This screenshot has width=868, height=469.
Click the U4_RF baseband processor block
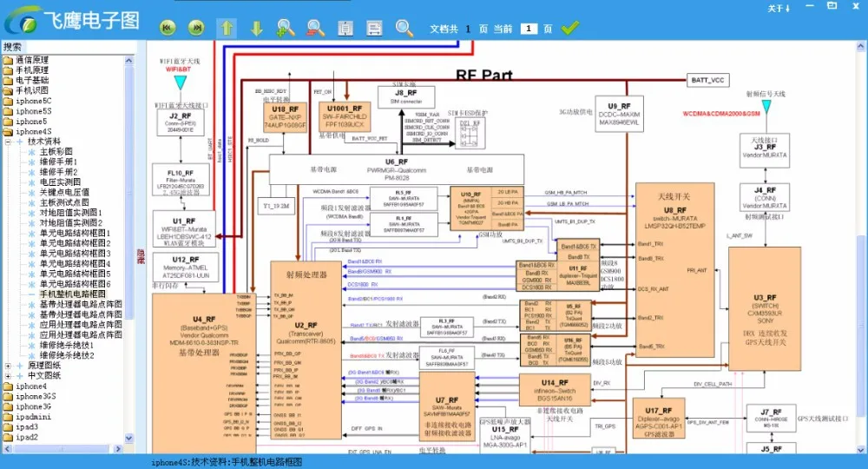click(x=204, y=373)
